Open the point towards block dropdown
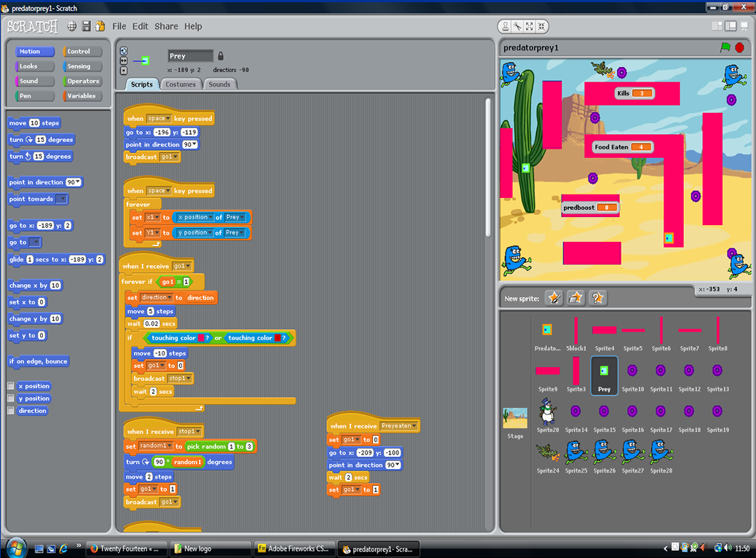 [62, 199]
